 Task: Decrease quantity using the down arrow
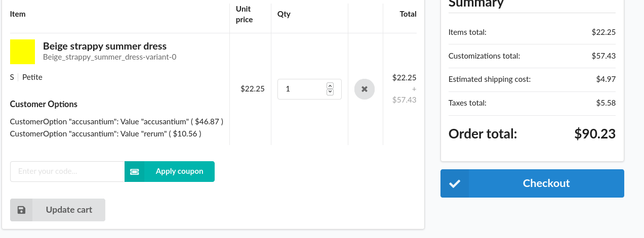[x=330, y=92]
